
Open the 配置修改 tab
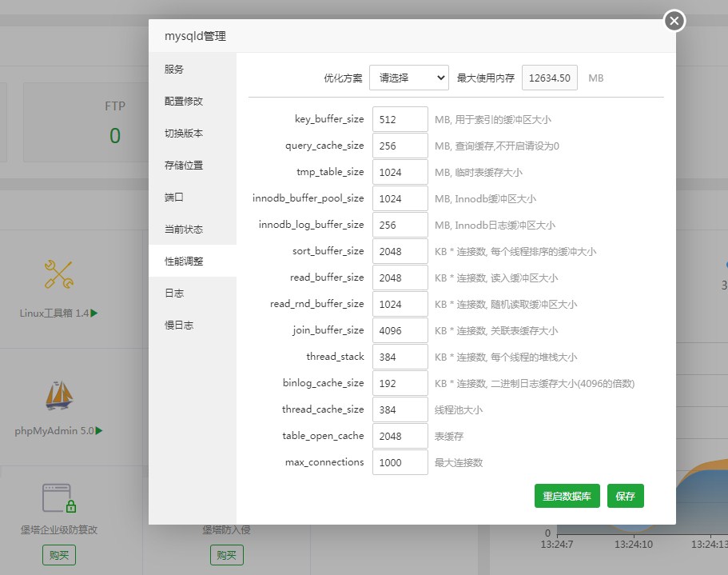click(182, 101)
